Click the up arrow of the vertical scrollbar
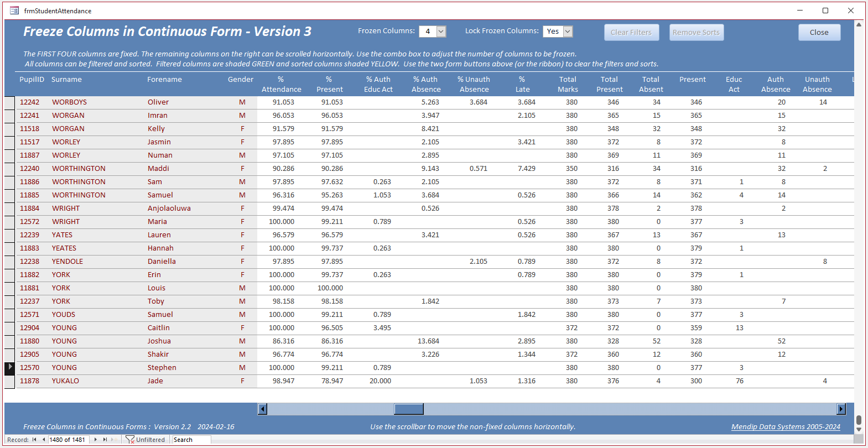The image size is (868, 448). tap(859, 24)
